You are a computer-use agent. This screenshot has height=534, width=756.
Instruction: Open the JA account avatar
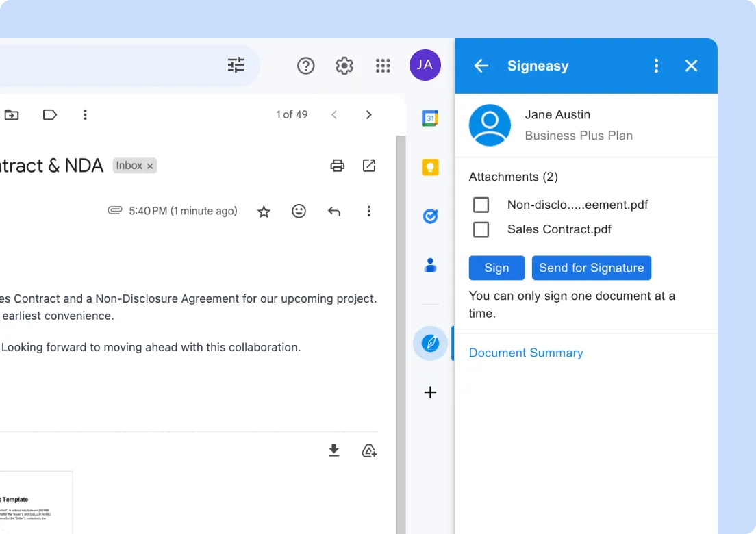click(425, 65)
